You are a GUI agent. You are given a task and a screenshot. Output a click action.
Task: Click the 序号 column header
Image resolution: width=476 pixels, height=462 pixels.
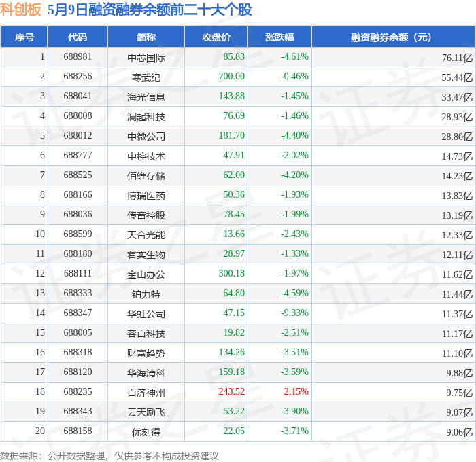24,37
